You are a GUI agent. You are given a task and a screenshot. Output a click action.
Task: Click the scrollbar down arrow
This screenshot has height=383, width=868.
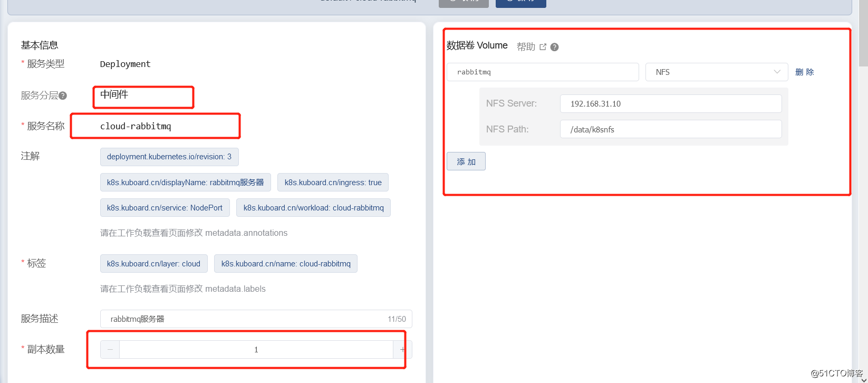864,379
